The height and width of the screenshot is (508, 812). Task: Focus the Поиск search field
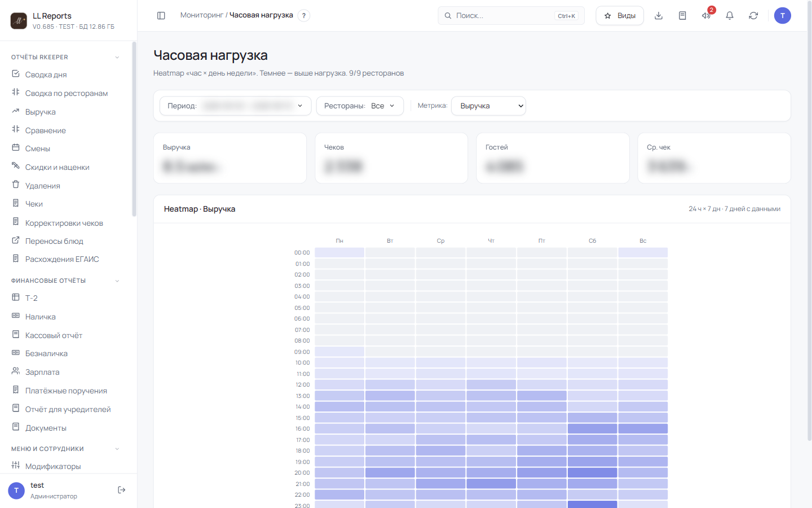click(x=511, y=16)
